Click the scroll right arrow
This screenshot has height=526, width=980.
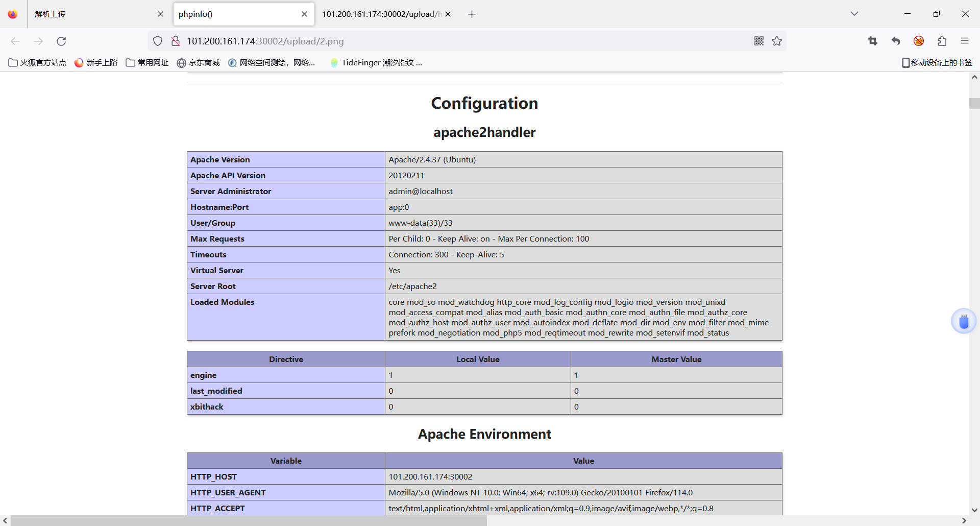coord(964,520)
